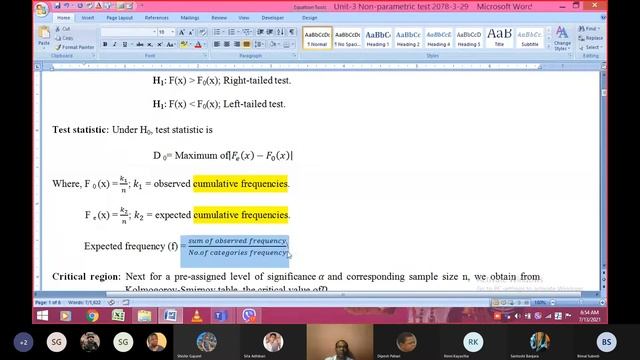Show paragraph marks with pilcrow button
This screenshot has width=640, height=360.
pyautogui.click(x=292, y=32)
